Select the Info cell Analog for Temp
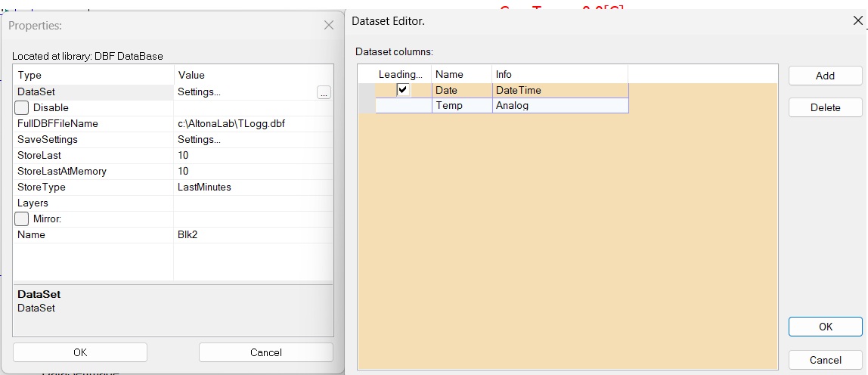The width and height of the screenshot is (868, 375). (560, 106)
